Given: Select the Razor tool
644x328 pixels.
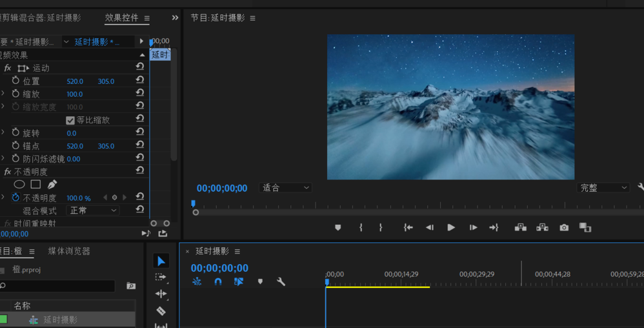Looking at the screenshot, I should pyautogui.click(x=161, y=311).
